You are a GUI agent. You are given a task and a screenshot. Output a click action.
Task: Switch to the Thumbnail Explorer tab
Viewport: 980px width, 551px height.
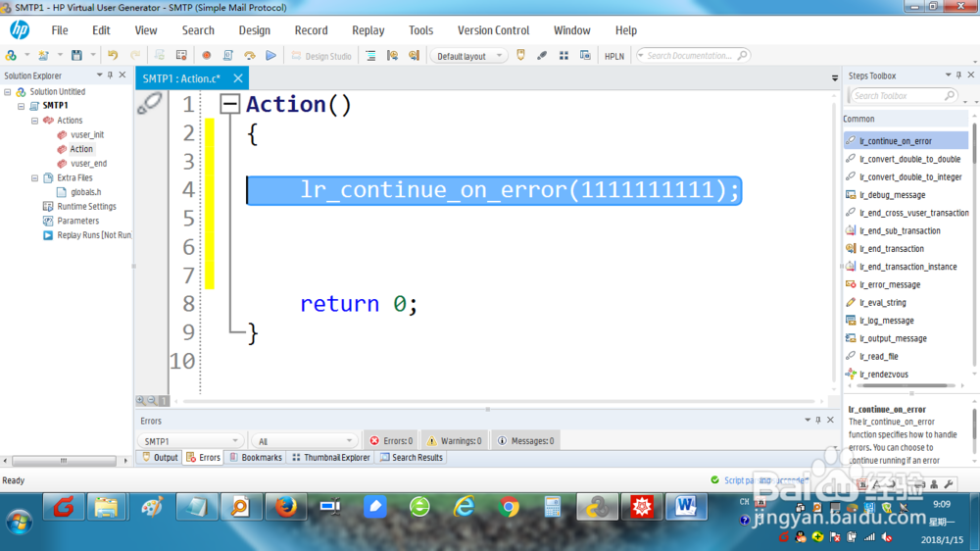[331, 457]
